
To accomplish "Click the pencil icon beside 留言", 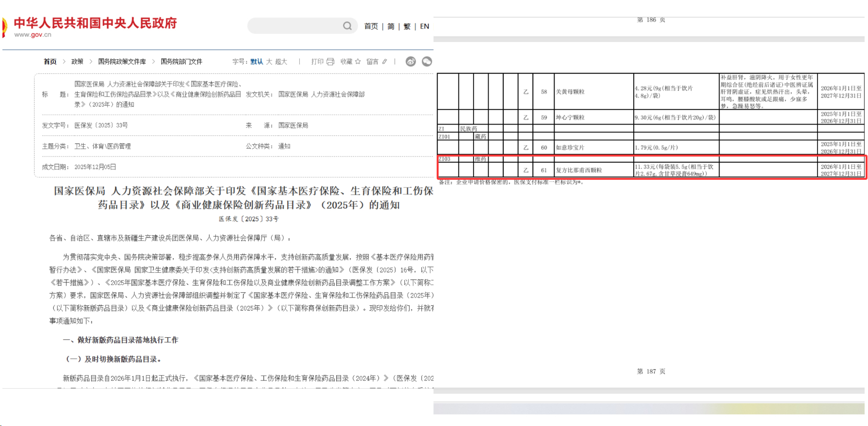I will click(385, 62).
